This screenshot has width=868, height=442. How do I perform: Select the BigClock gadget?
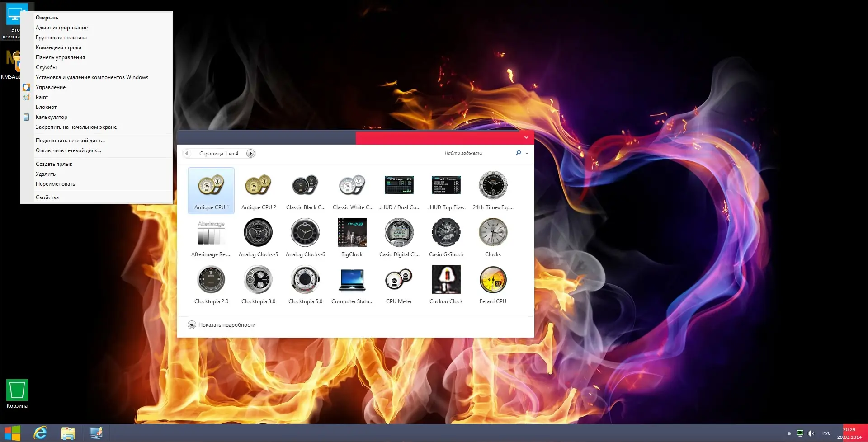pos(352,238)
